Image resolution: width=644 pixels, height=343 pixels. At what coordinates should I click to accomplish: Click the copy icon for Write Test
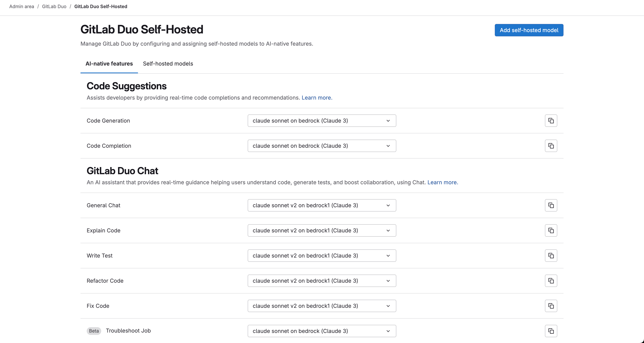(551, 256)
